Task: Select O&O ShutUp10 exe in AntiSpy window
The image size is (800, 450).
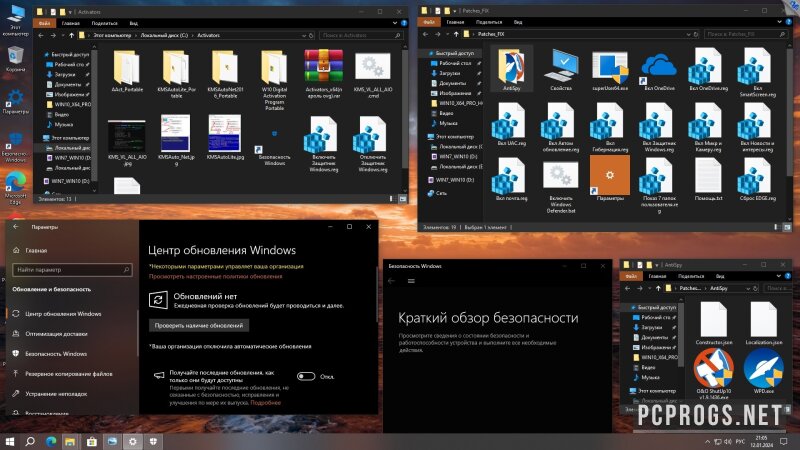Action: (713, 373)
